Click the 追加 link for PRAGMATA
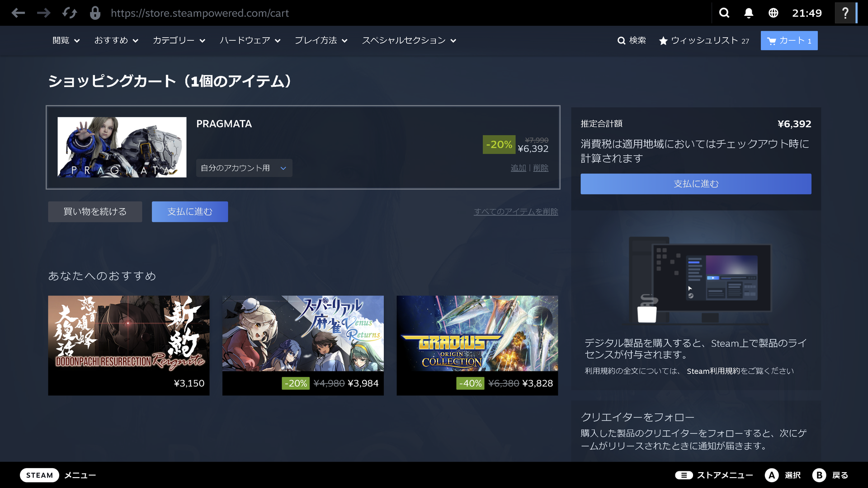Image resolution: width=868 pixels, height=488 pixels. 518,168
